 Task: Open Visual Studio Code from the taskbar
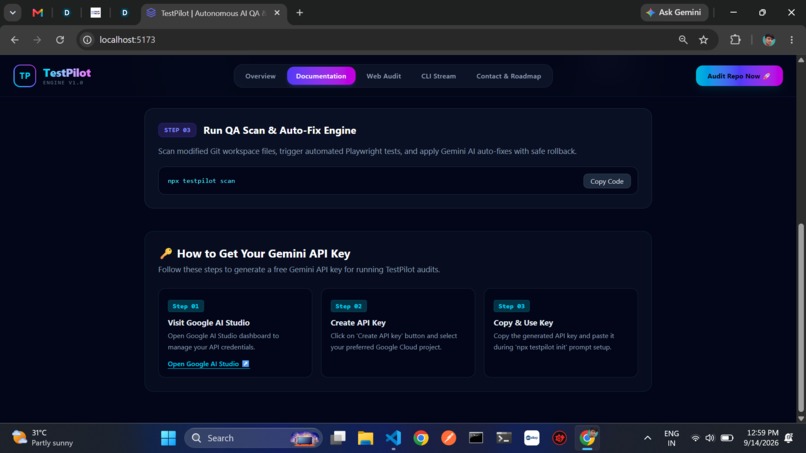coord(393,438)
